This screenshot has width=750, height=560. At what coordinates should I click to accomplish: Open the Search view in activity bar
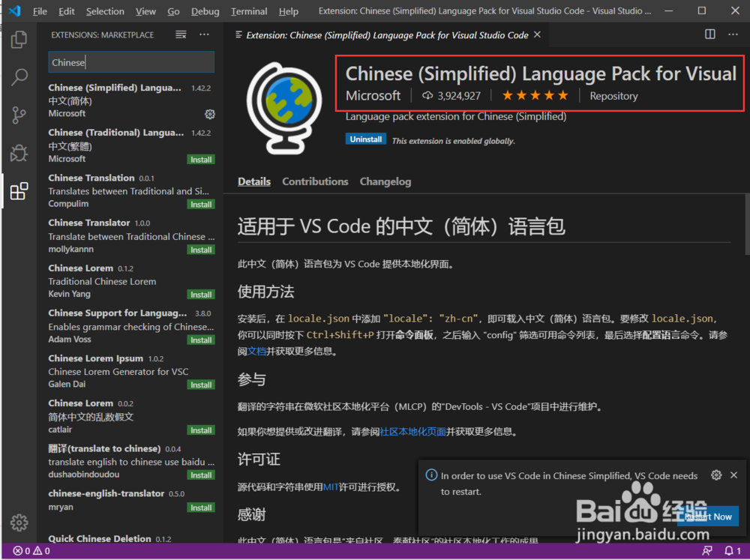click(x=19, y=77)
